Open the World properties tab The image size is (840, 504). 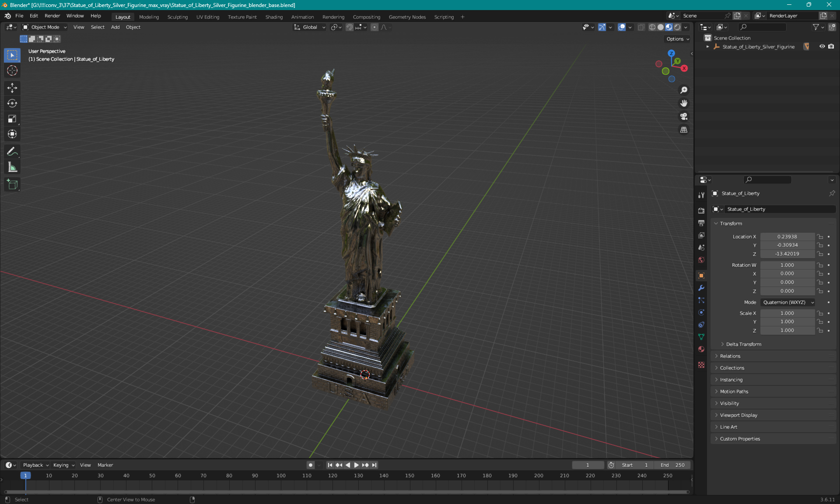click(x=701, y=259)
